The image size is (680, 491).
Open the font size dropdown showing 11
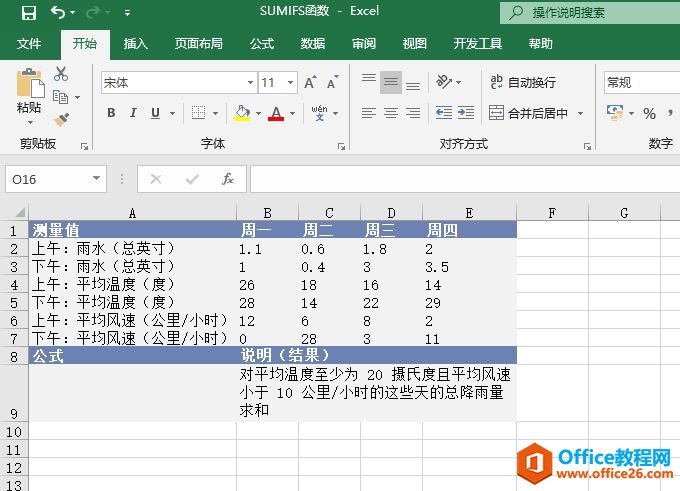[290, 82]
